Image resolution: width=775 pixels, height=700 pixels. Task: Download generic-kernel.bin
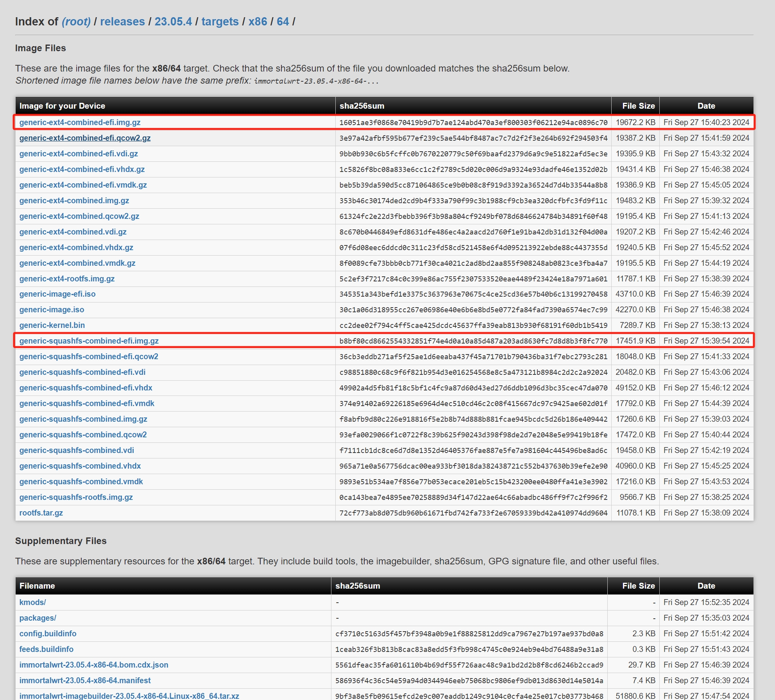point(52,325)
